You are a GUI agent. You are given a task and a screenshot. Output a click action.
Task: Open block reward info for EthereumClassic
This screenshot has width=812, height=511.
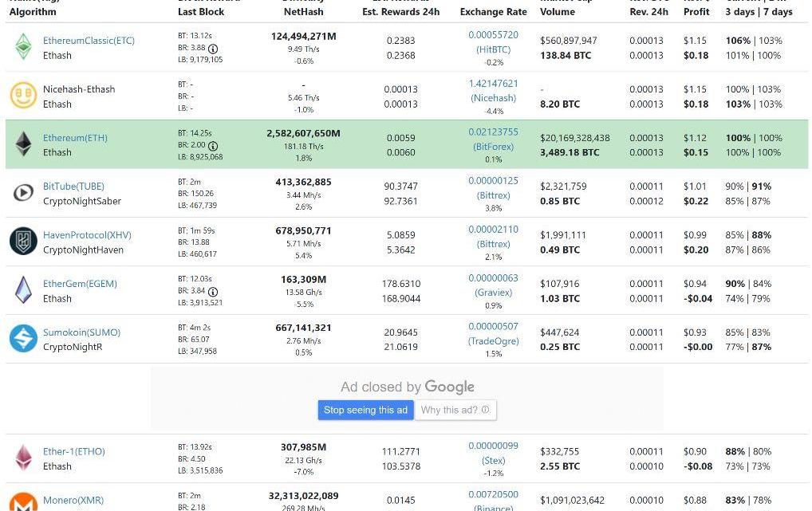(213, 49)
